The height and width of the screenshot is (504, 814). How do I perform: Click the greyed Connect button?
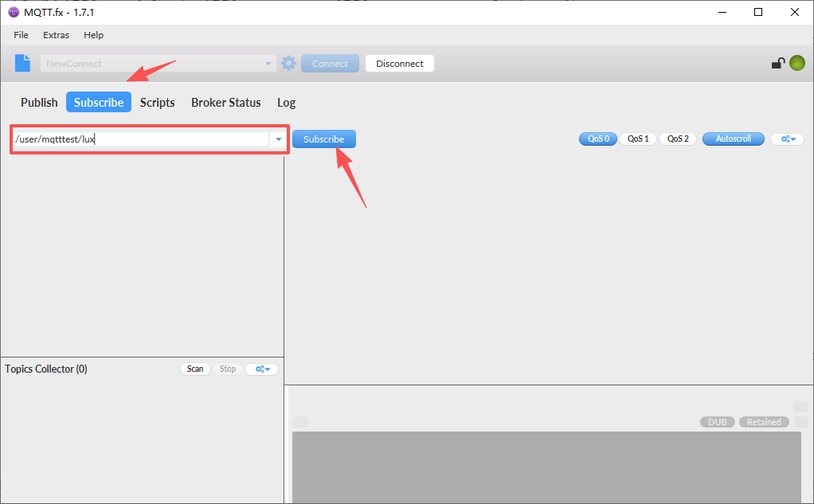(331, 64)
